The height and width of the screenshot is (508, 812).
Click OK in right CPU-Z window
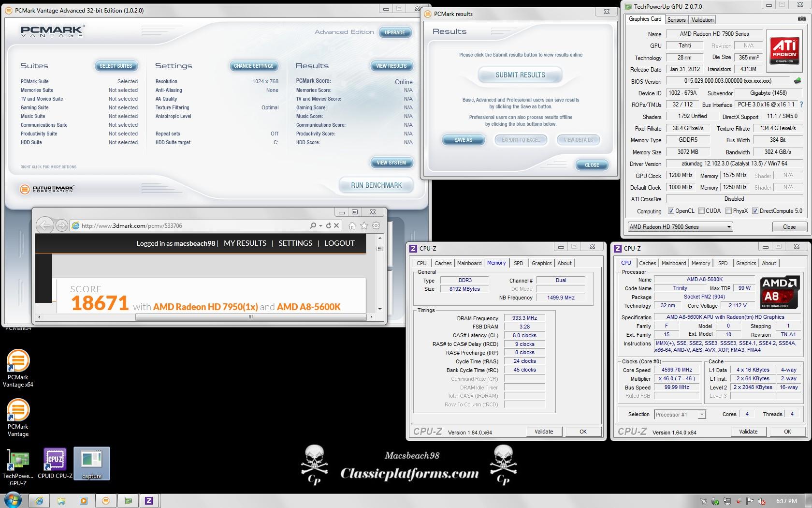[787, 432]
